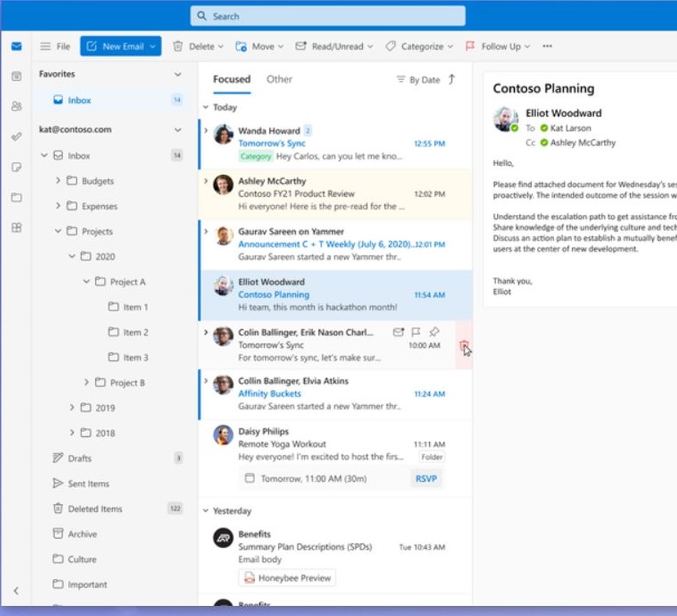Collapse the Yesterday message group
677x616 pixels.
point(206,510)
